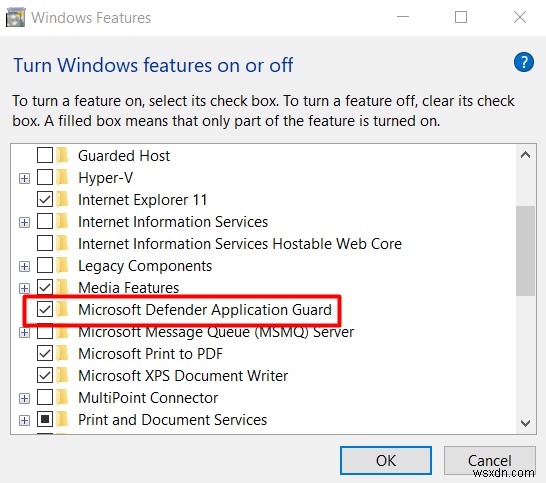Image resolution: width=546 pixels, height=483 pixels.
Task: Click the Hyper-V folder icon
Action: [x=63, y=177]
